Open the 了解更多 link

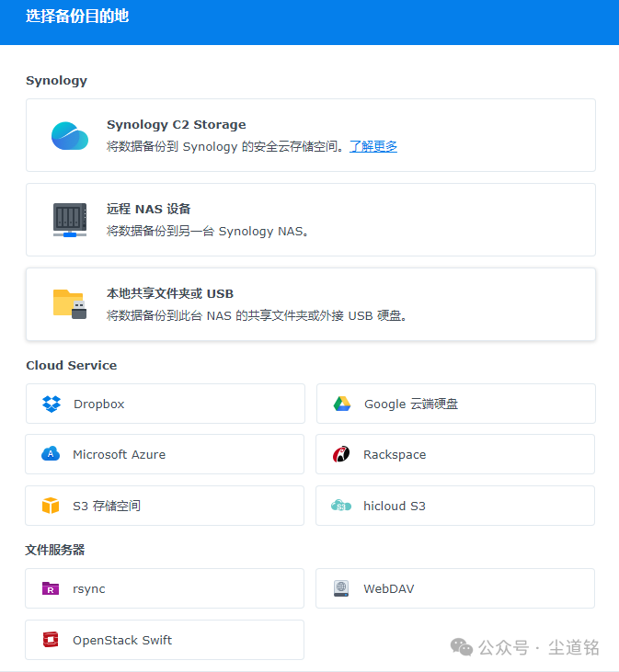pos(373,146)
